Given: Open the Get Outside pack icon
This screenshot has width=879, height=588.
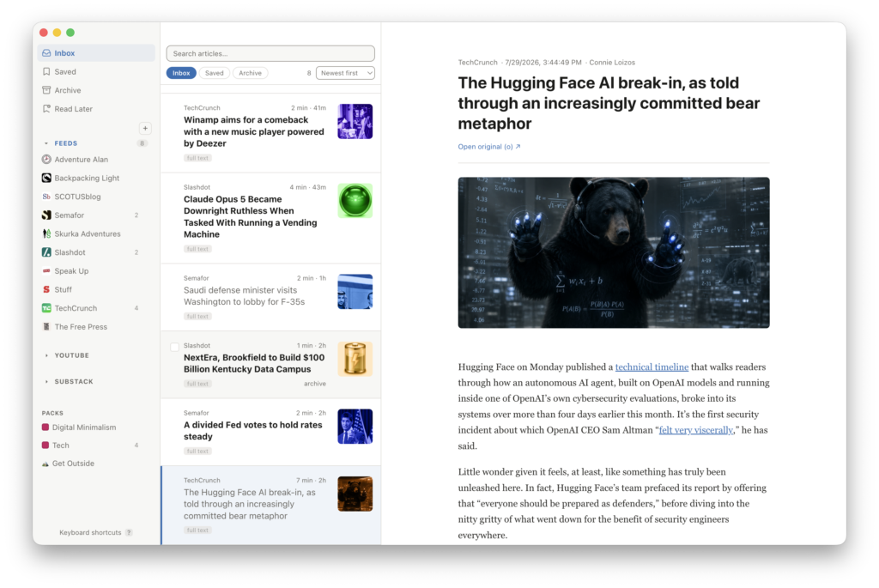Looking at the screenshot, I should (x=45, y=464).
